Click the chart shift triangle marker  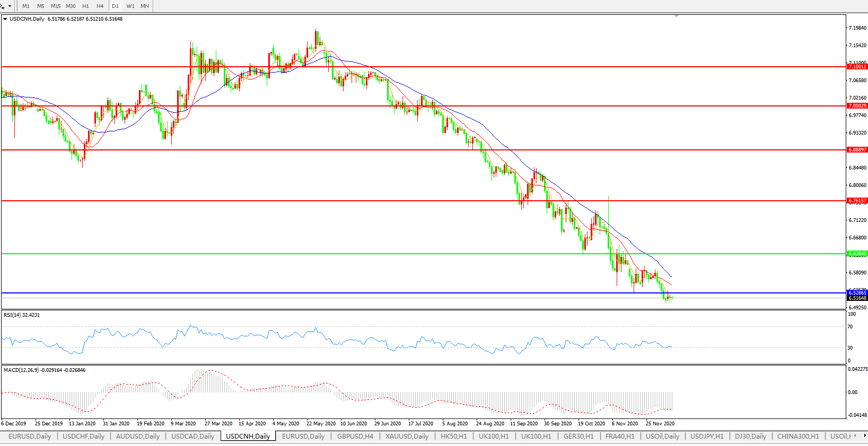[676, 16]
